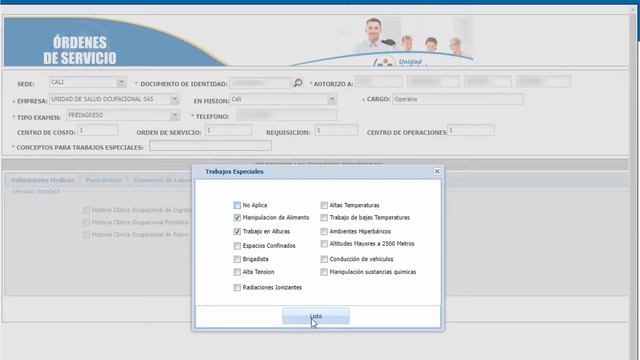Click the Órdenes de Servicio banner title
Screen dimensions: 640x360
(x=80, y=50)
